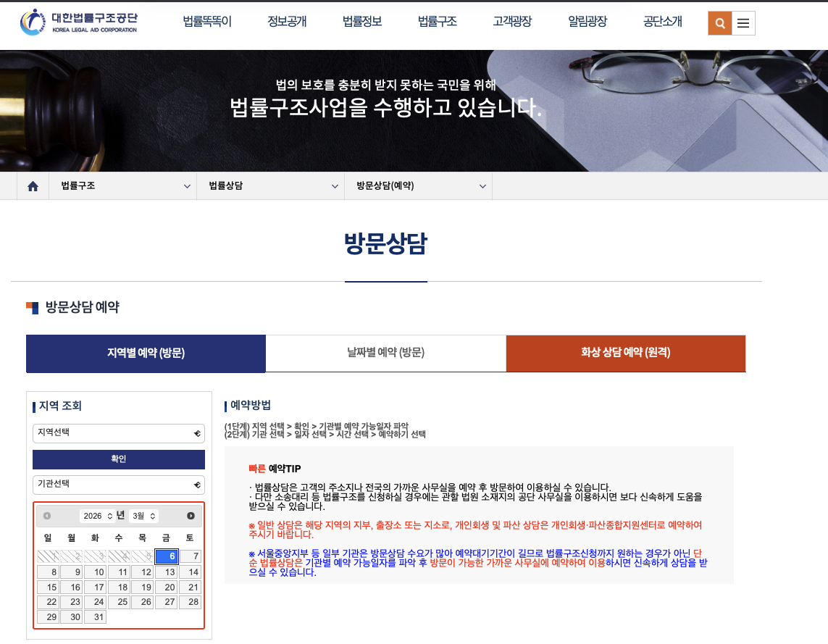Select March 13 on the calendar

pyautogui.click(x=166, y=572)
